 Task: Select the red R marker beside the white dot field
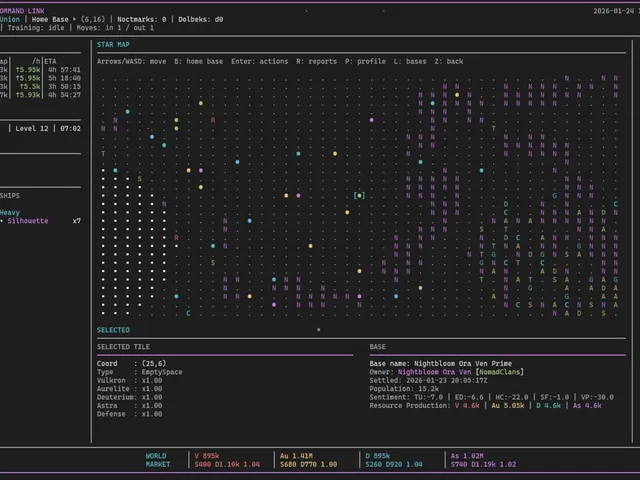176,238
